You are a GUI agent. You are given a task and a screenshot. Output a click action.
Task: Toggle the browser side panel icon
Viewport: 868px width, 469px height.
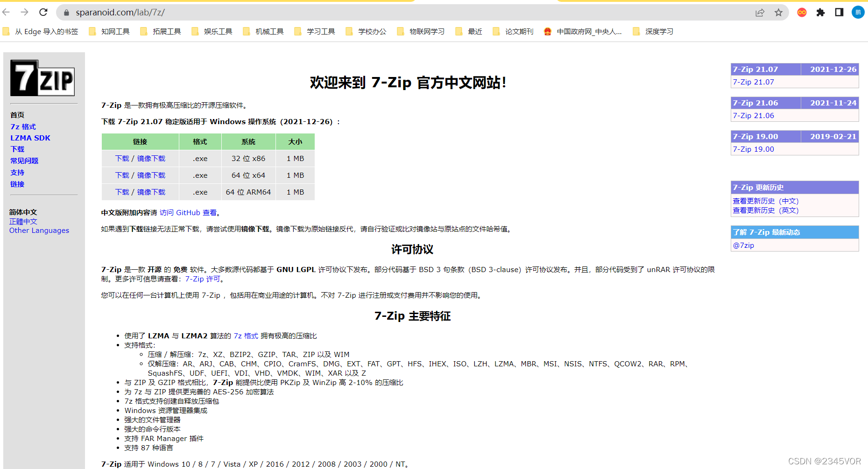839,12
